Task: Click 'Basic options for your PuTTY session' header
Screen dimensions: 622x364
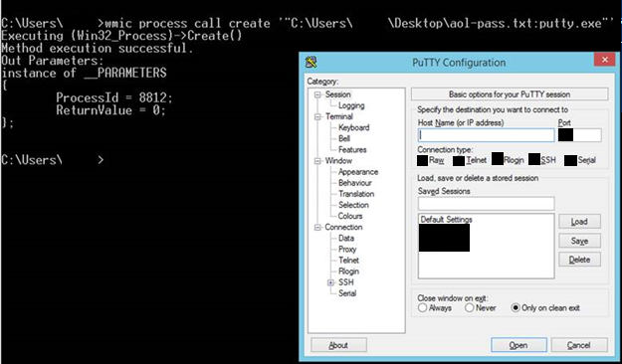Action: (x=510, y=94)
